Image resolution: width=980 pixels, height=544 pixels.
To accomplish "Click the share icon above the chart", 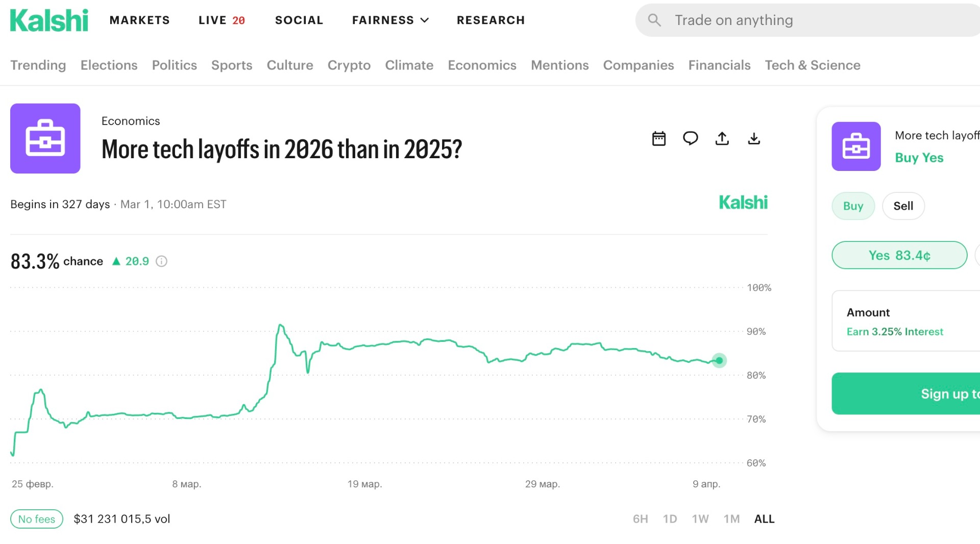I will pos(722,138).
